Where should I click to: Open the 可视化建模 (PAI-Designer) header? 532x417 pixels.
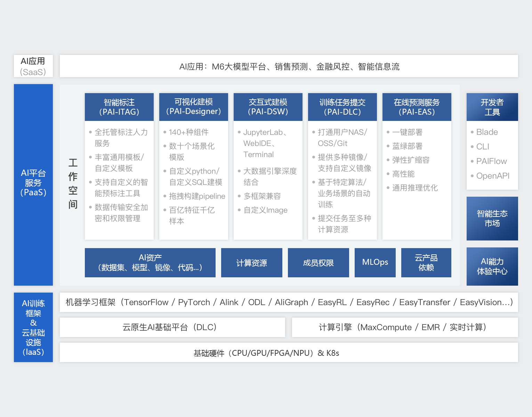click(x=194, y=107)
